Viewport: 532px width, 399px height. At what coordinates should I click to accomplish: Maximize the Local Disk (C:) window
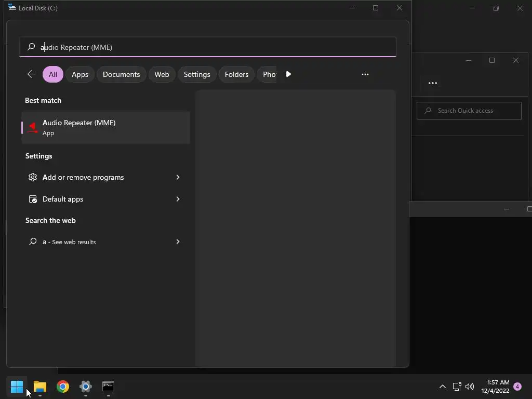[376, 8]
